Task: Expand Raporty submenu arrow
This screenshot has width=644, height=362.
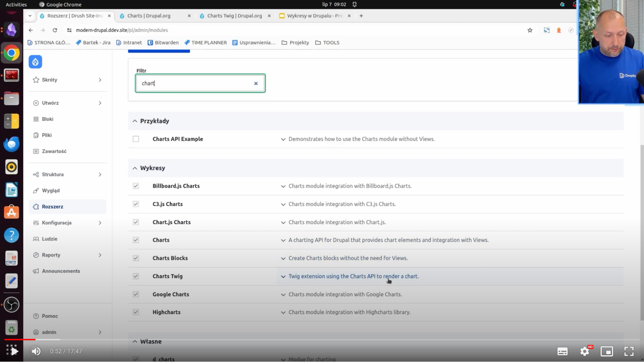Action: (x=100, y=255)
